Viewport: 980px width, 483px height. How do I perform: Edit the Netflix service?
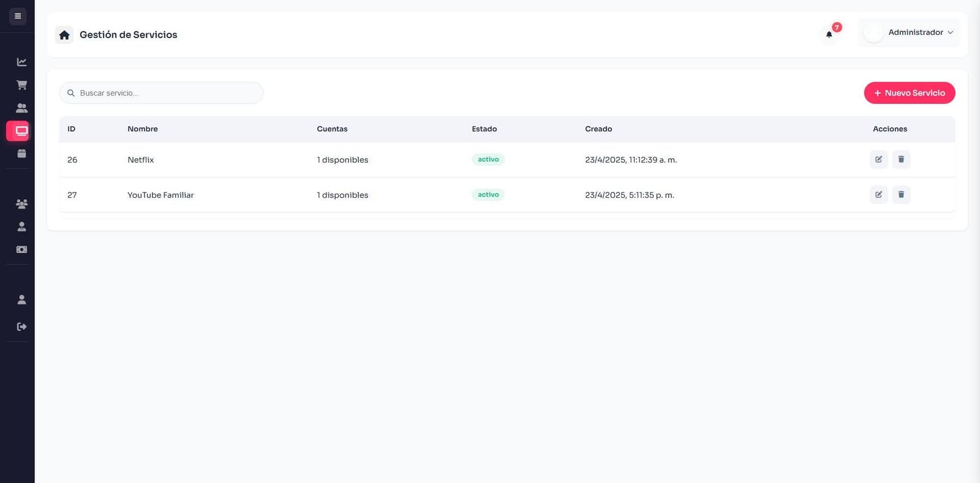click(878, 159)
